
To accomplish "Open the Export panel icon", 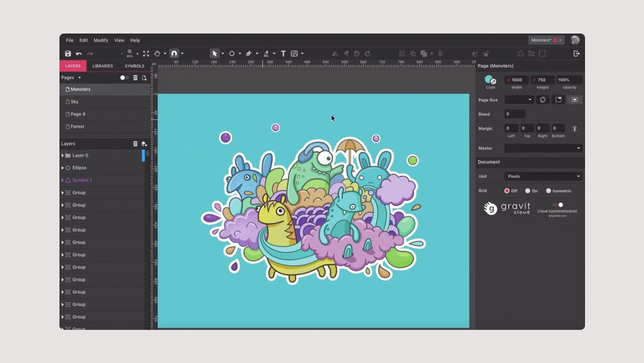I will click(576, 54).
